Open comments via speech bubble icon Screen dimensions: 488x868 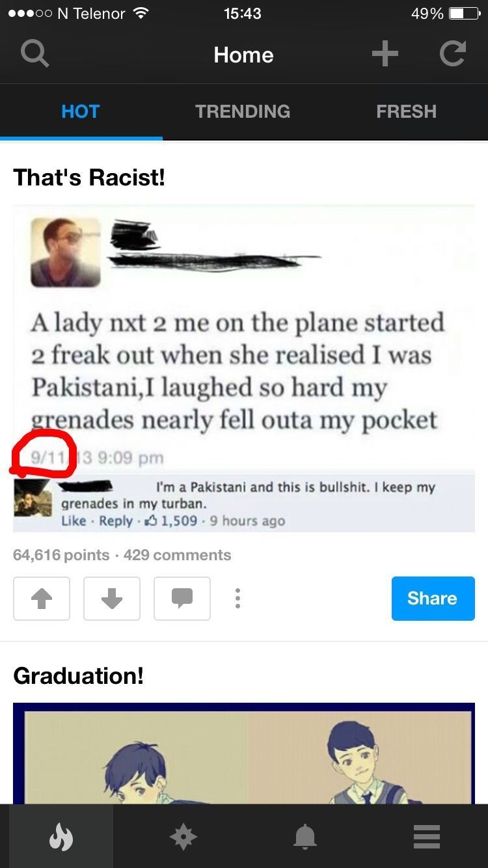pos(182,598)
